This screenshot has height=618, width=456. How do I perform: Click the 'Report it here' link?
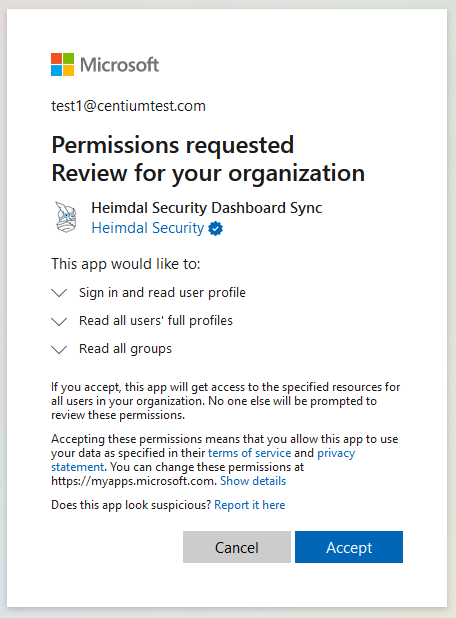pyautogui.click(x=249, y=505)
